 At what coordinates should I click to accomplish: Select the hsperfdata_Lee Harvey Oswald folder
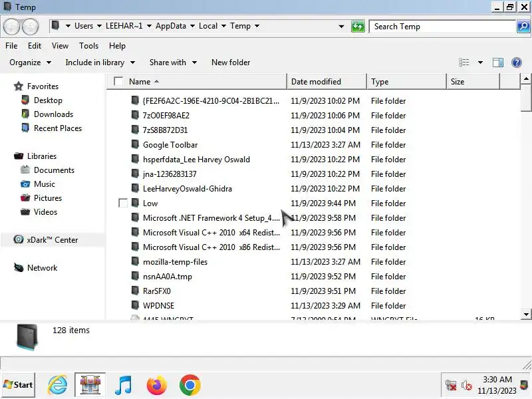196,160
